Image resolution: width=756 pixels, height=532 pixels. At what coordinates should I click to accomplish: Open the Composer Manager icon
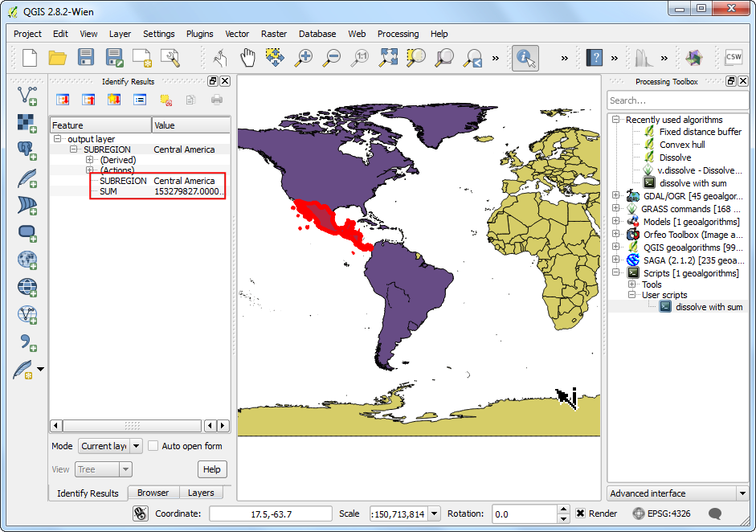tap(170, 58)
